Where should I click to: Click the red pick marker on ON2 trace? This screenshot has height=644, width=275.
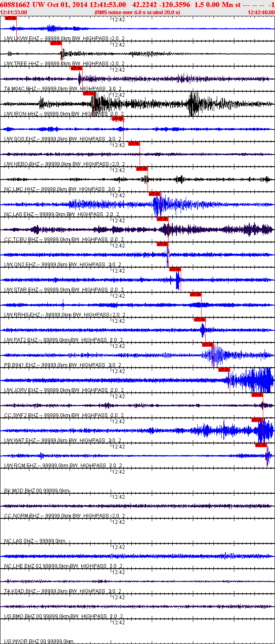[163, 244]
